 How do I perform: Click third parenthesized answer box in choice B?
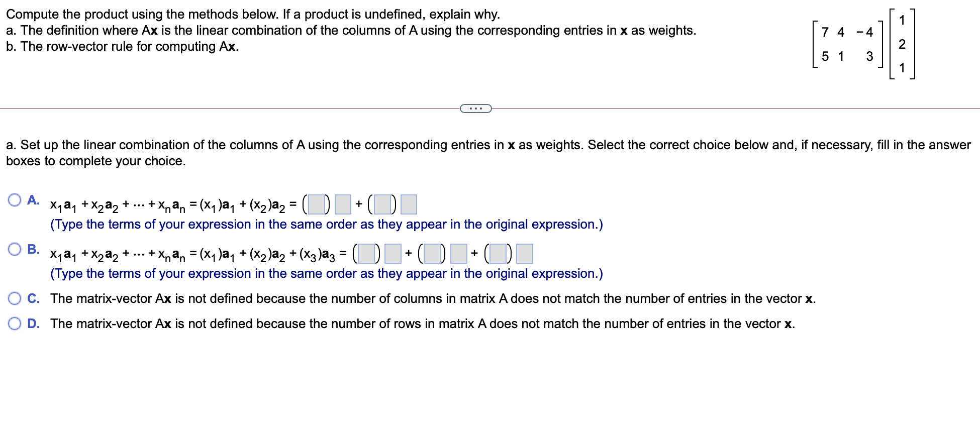tap(432, 254)
